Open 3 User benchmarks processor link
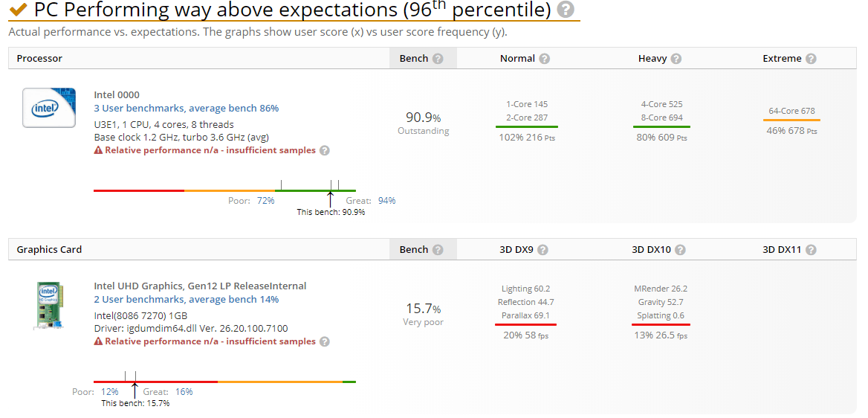Image resolution: width=868 pixels, height=418 pixels. (x=186, y=109)
